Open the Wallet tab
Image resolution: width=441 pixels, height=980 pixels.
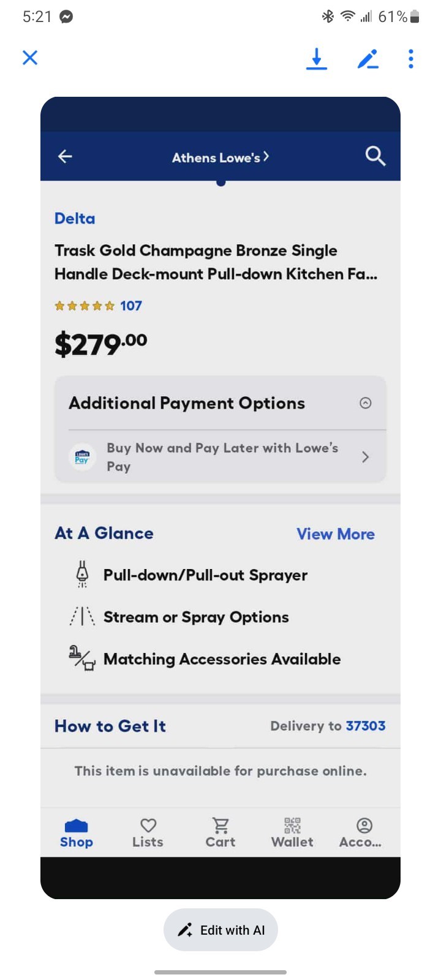tap(292, 833)
